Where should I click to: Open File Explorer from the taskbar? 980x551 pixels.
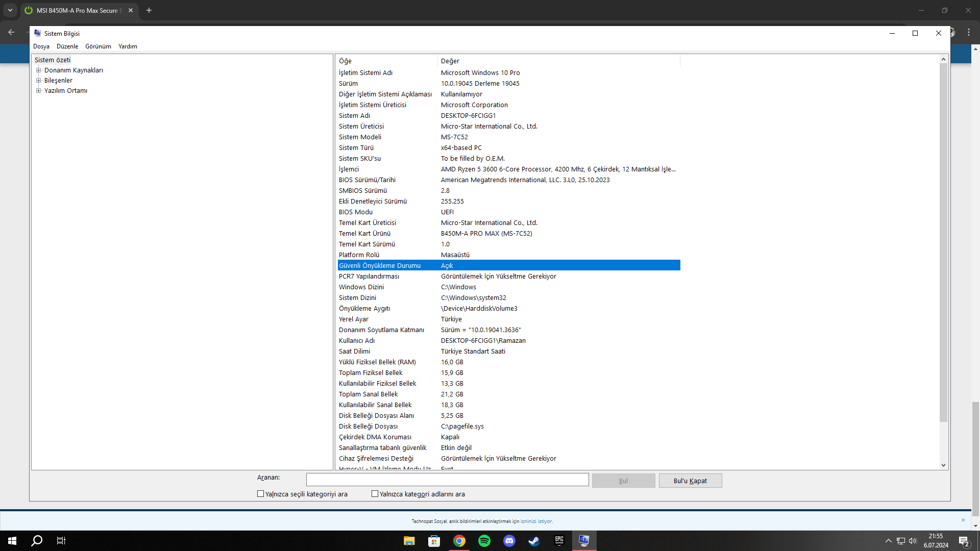(x=409, y=541)
